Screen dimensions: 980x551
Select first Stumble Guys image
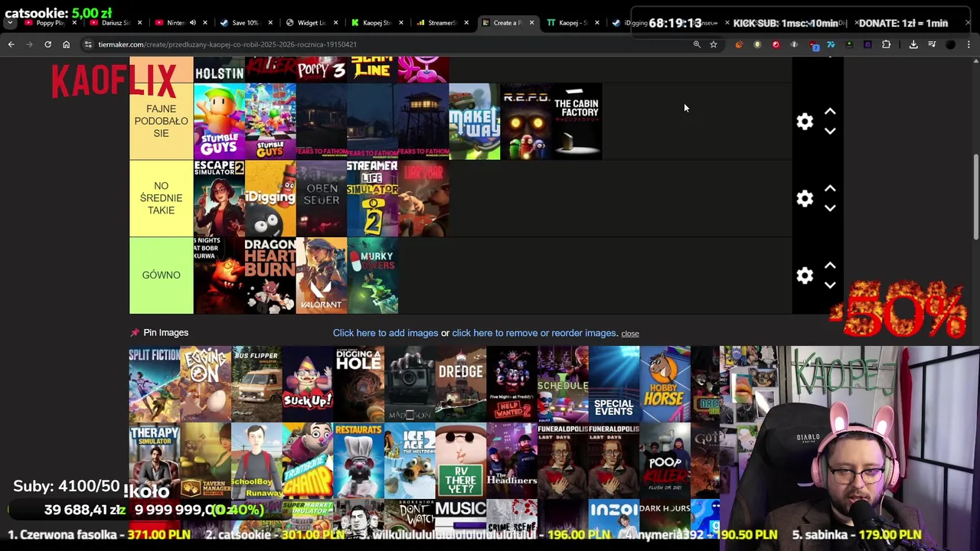tap(219, 122)
